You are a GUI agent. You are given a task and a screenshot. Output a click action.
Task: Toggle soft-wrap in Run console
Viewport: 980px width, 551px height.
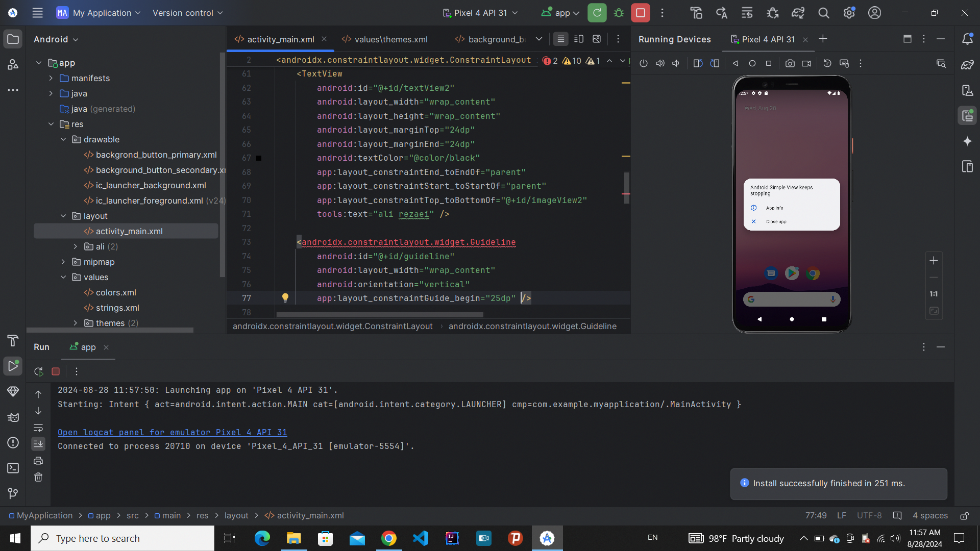[38, 428]
